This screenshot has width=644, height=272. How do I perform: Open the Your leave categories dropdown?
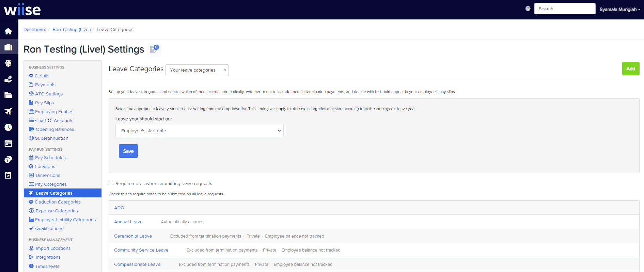[197, 70]
